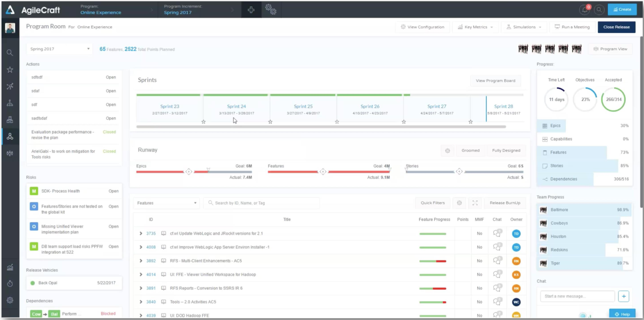Open the Spring 2017 dropdown
This screenshot has width=644, height=320.
tap(59, 49)
